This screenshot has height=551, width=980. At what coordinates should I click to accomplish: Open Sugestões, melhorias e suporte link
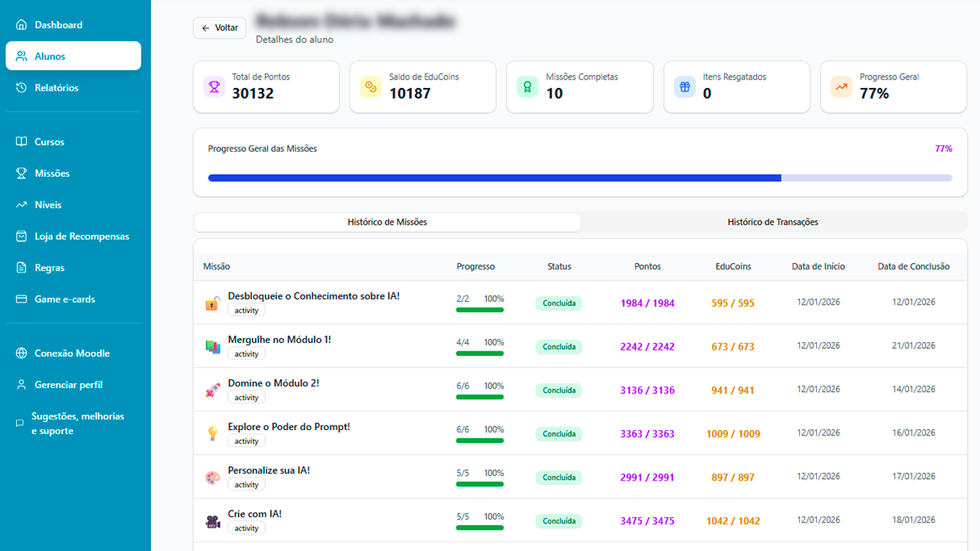pyautogui.click(x=77, y=423)
